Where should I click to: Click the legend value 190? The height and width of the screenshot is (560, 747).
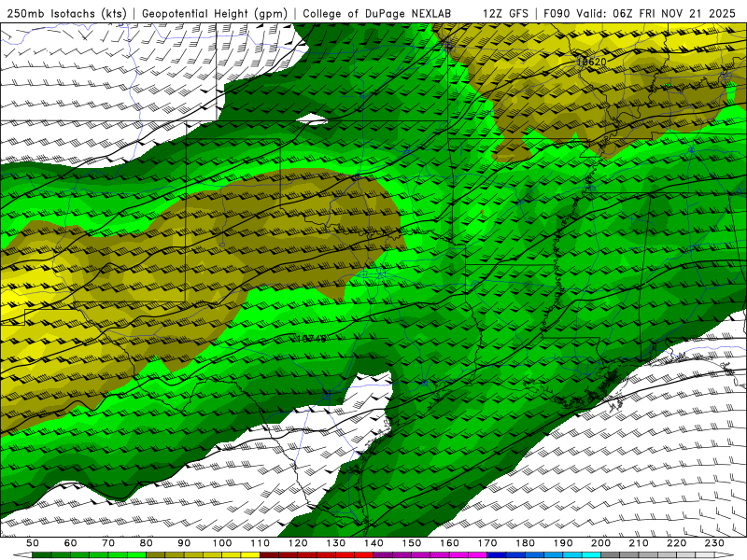pyautogui.click(x=563, y=543)
